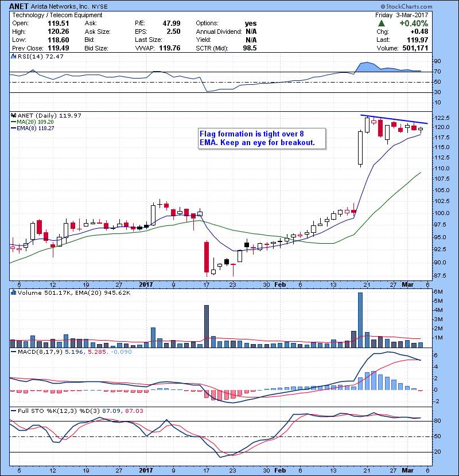Click the RSI(14) 72.47 indicator label
This screenshot has height=476, width=459.
[x=41, y=56]
